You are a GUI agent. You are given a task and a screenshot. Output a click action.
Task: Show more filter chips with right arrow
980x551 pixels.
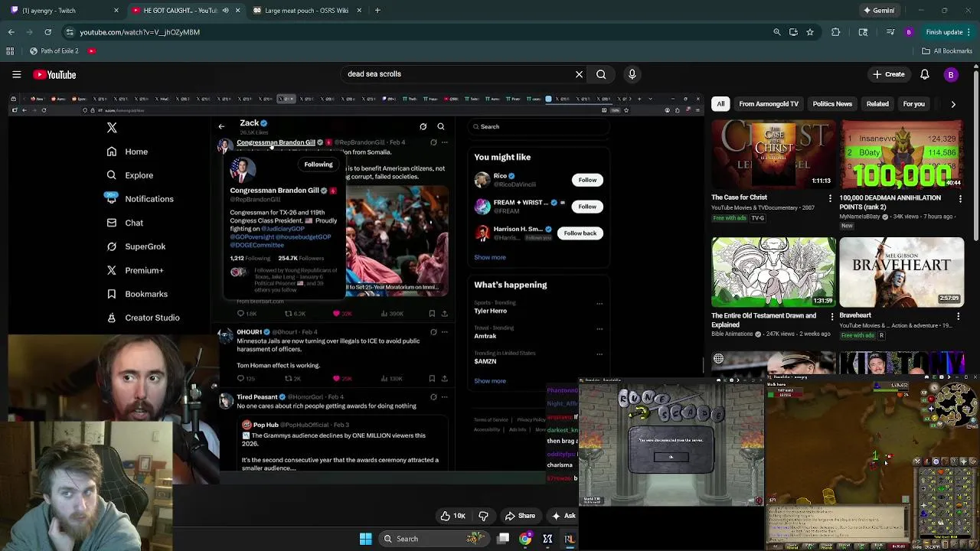953,103
